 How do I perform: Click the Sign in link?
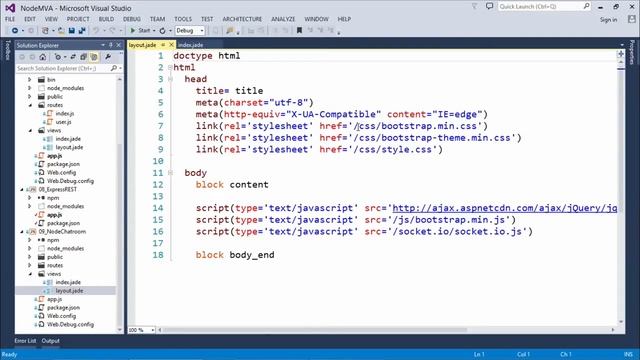pos(608,20)
